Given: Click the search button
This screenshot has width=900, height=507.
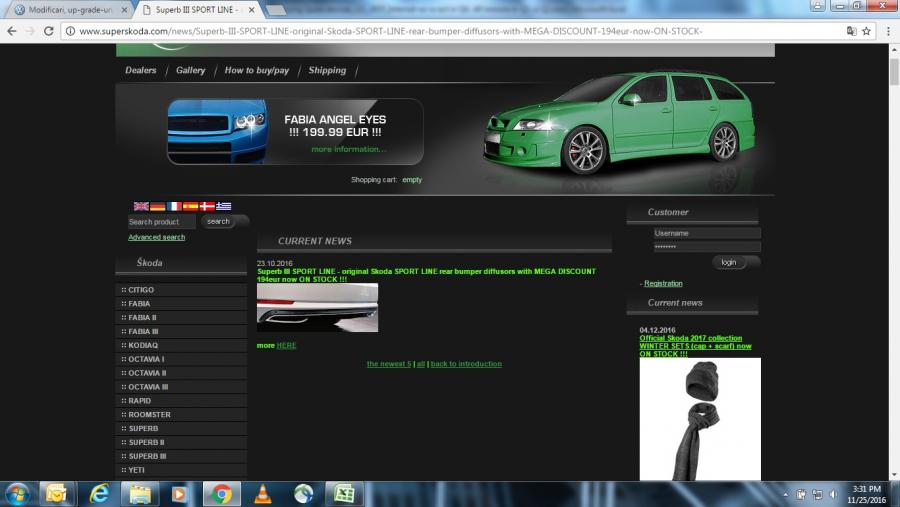Looking at the screenshot, I should 224,221.
